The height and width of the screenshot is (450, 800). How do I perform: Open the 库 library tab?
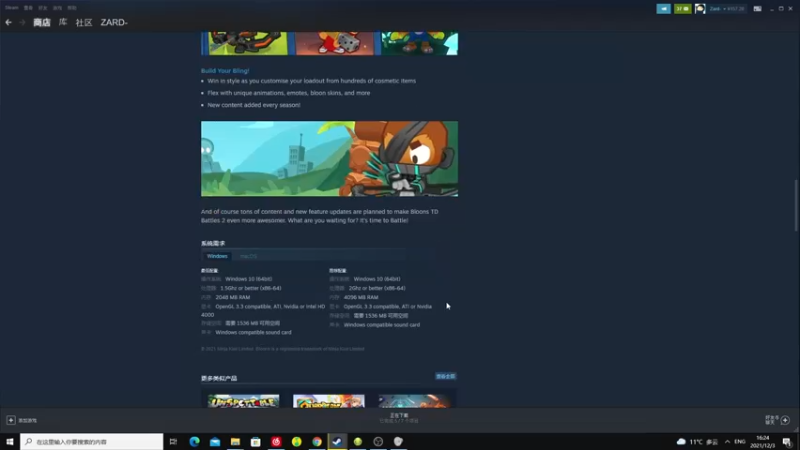point(63,22)
